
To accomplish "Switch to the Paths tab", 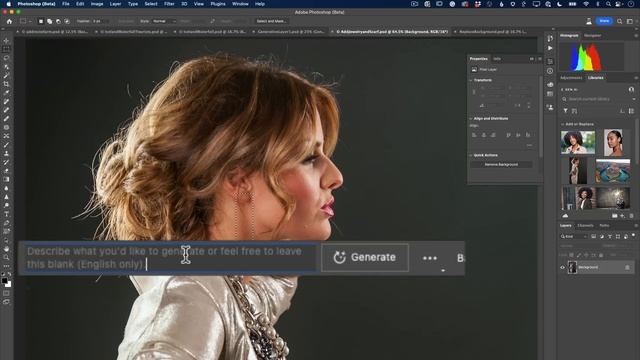I will (604, 225).
